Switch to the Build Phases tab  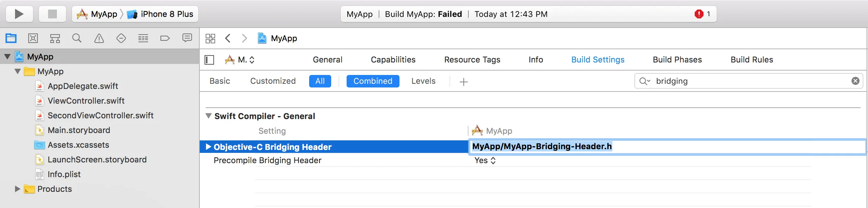(677, 60)
